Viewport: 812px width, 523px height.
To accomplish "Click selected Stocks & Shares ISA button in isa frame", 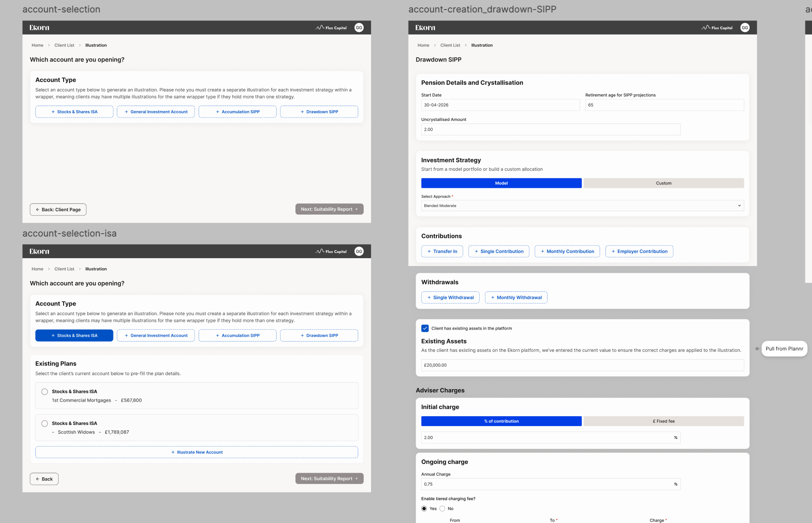I will tap(74, 336).
